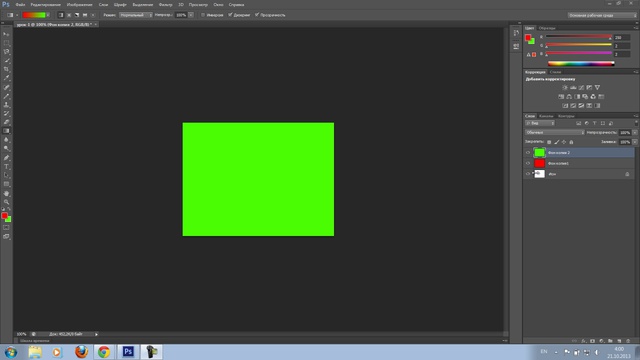Uncheck the Прозрачность checkbox
This screenshot has height=360, width=640.
(257, 15)
